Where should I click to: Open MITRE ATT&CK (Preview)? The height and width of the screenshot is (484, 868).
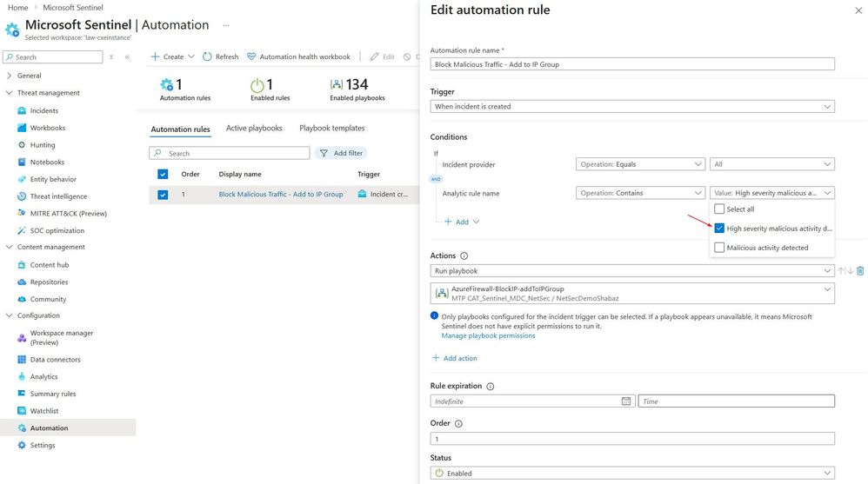pos(68,214)
